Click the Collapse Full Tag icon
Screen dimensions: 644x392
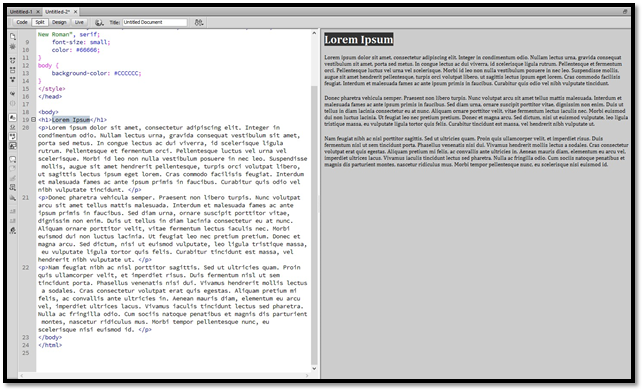coord(13,60)
